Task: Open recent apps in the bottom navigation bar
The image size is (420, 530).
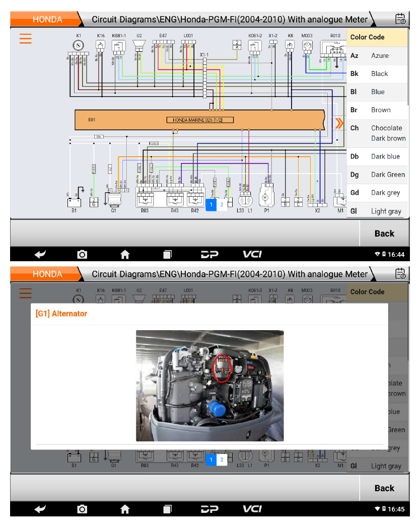Action: point(167,509)
